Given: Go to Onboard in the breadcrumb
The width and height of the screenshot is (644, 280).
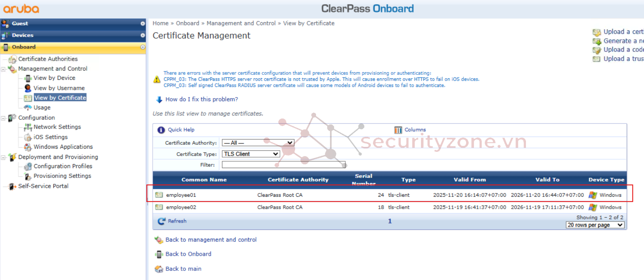Looking at the screenshot, I should coord(188,23).
